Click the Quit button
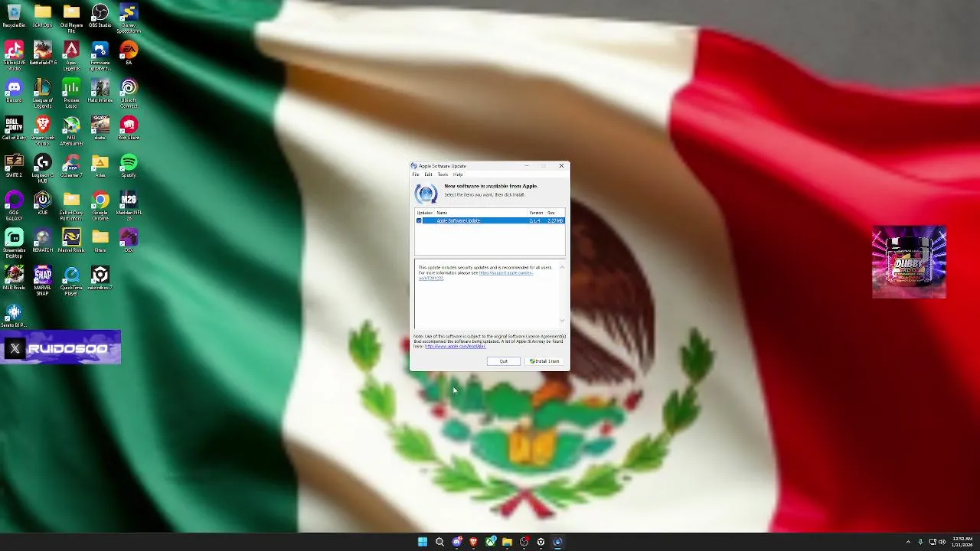This screenshot has height=551, width=980. [504, 361]
